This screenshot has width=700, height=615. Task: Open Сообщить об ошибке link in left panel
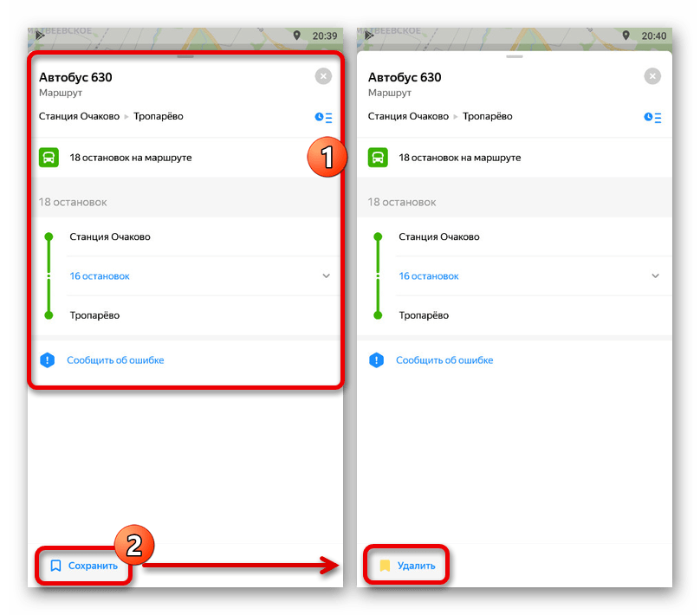tap(115, 360)
